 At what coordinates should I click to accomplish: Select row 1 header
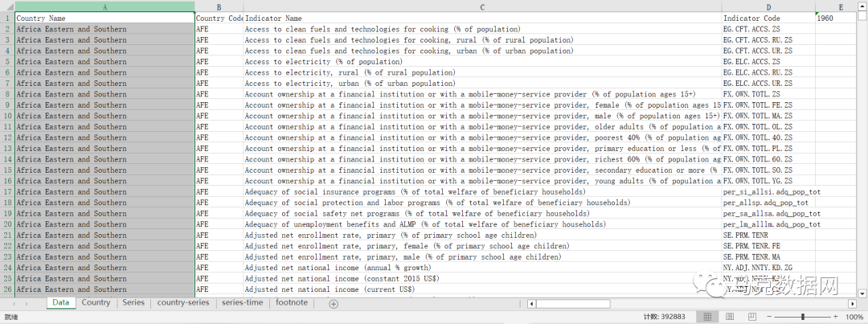tap(7, 18)
